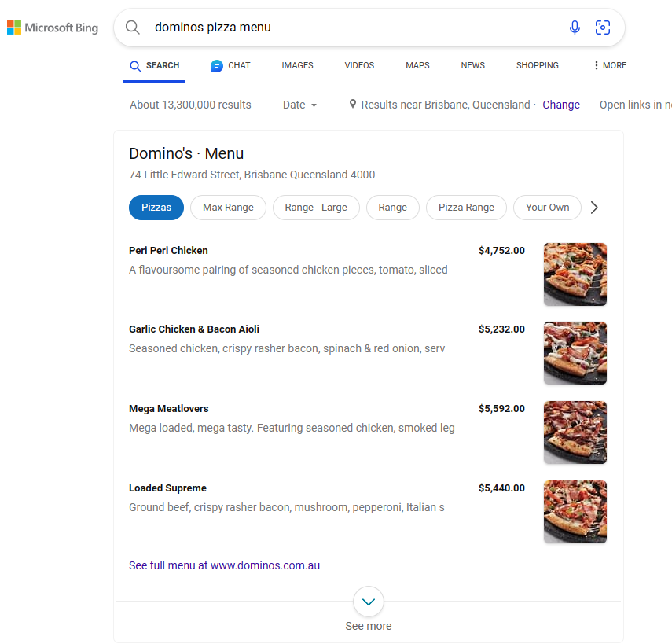672x644 pixels.
Task: Select the Max Range category chip
Action: [x=228, y=208]
